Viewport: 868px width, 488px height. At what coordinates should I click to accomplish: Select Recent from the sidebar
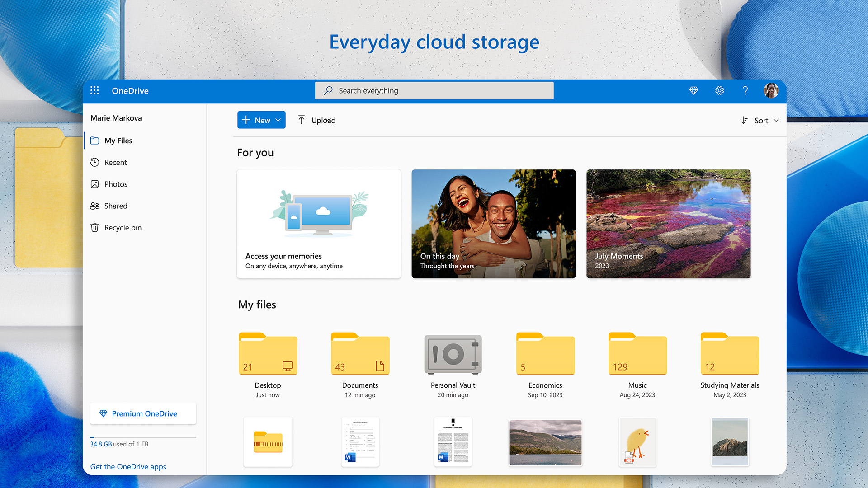[116, 162]
